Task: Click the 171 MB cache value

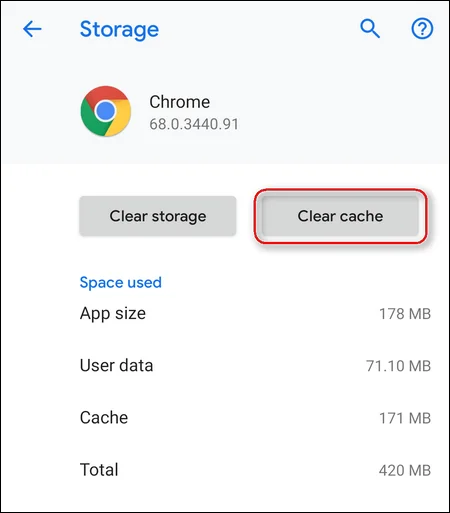Action: pyautogui.click(x=405, y=418)
